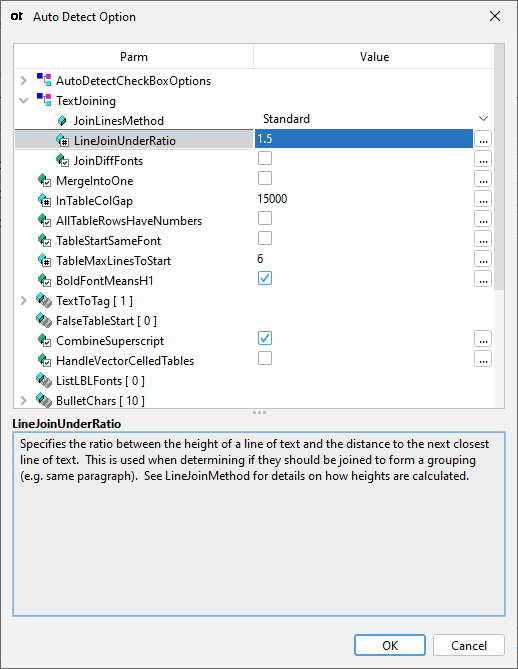Click the JoinDiffFonts boolean icon

click(x=62, y=160)
